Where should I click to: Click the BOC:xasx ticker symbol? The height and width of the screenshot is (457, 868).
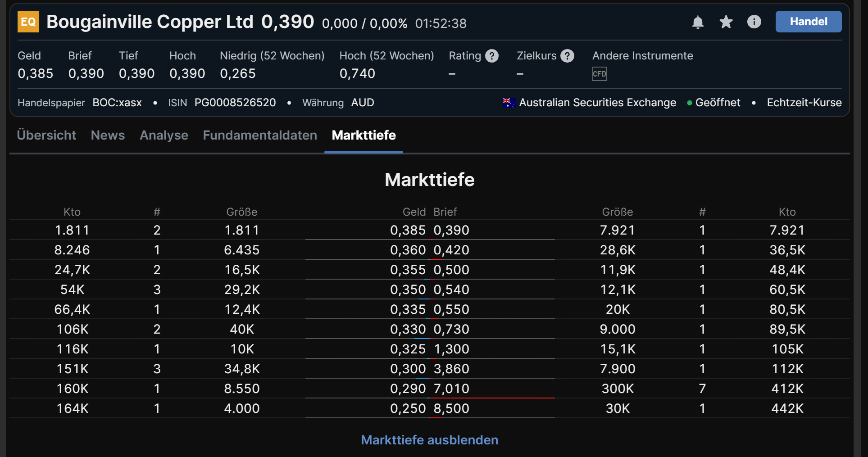click(117, 103)
